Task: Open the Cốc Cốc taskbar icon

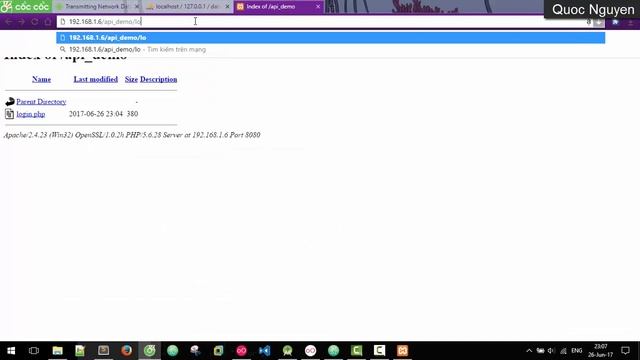Action: [x=149, y=351]
